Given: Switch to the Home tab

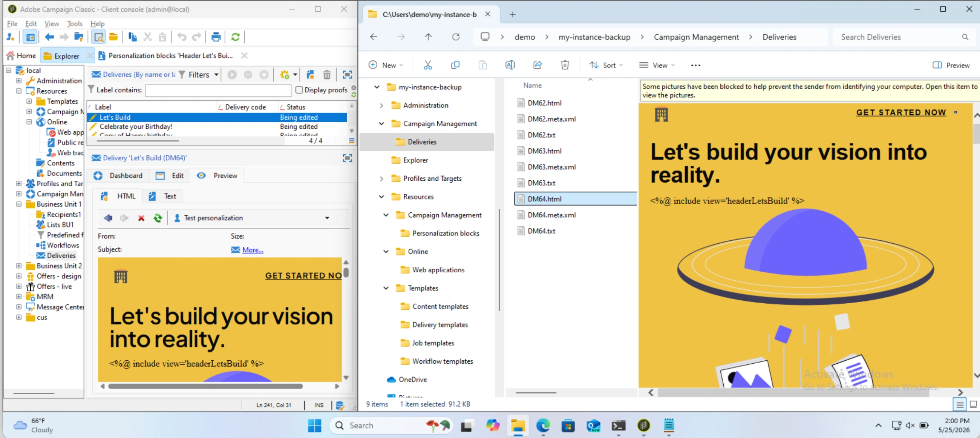Looking at the screenshot, I should (21, 55).
